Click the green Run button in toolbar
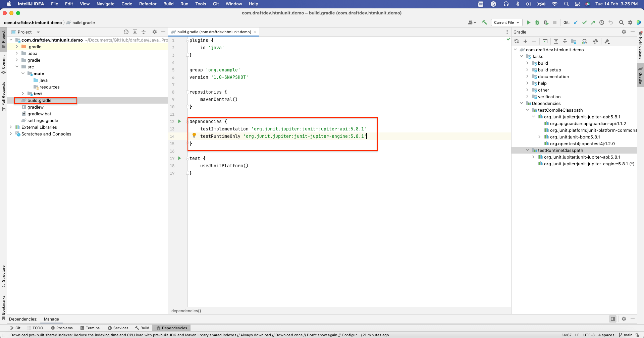The height and width of the screenshot is (338, 644). (x=529, y=22)
